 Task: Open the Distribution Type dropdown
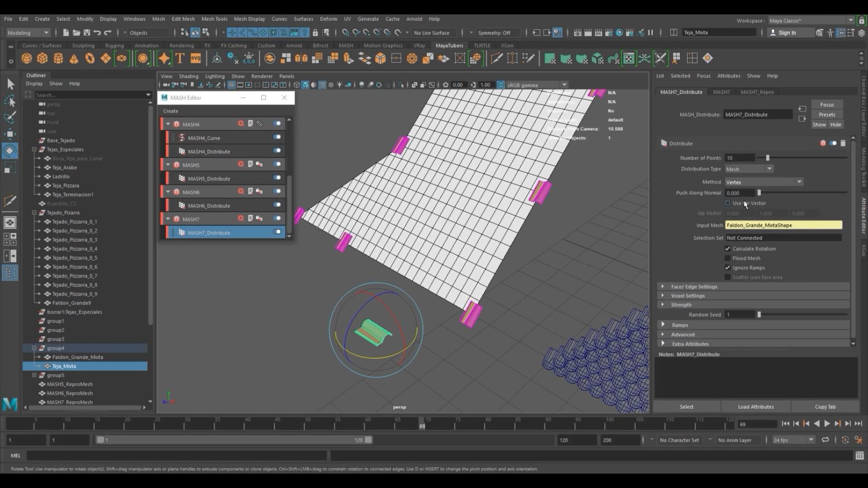[x=749, y=169]
